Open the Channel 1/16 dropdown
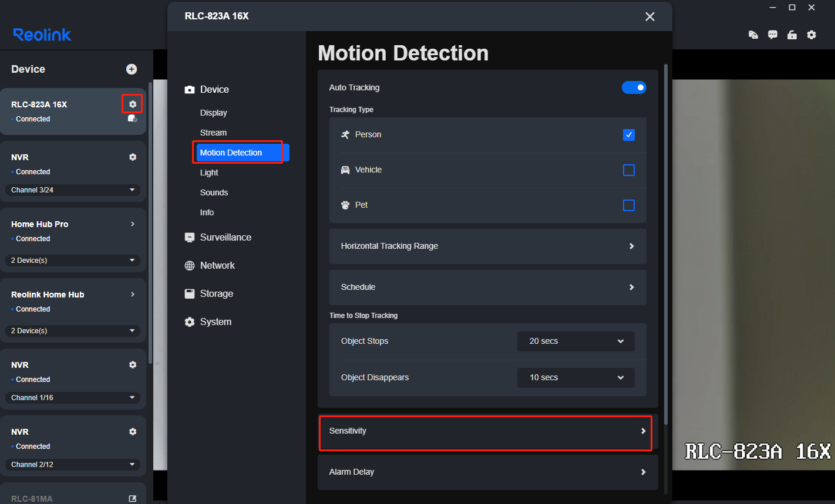This screenshot has width=835, height=504. click(x=73, y=398)
